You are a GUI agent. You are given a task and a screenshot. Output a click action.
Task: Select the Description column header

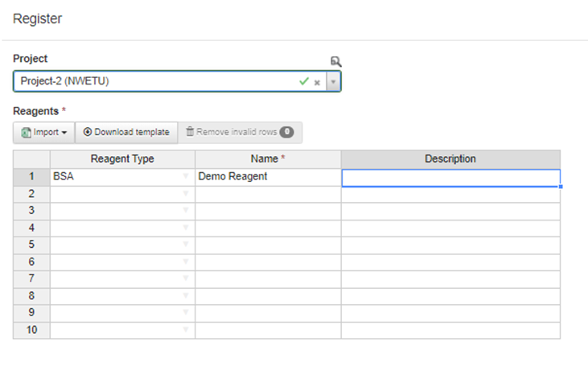tap(450, 159)
